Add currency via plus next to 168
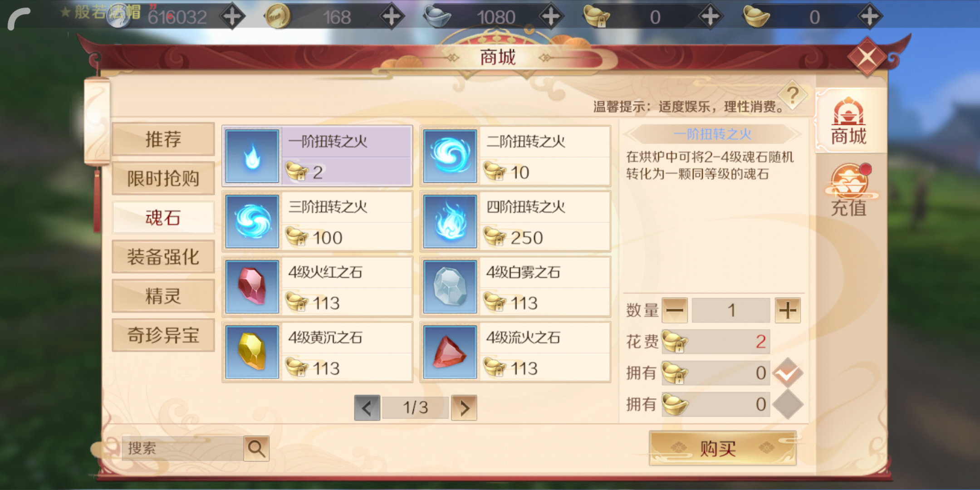The image size is (980, 490). click(x=392, y=17)
